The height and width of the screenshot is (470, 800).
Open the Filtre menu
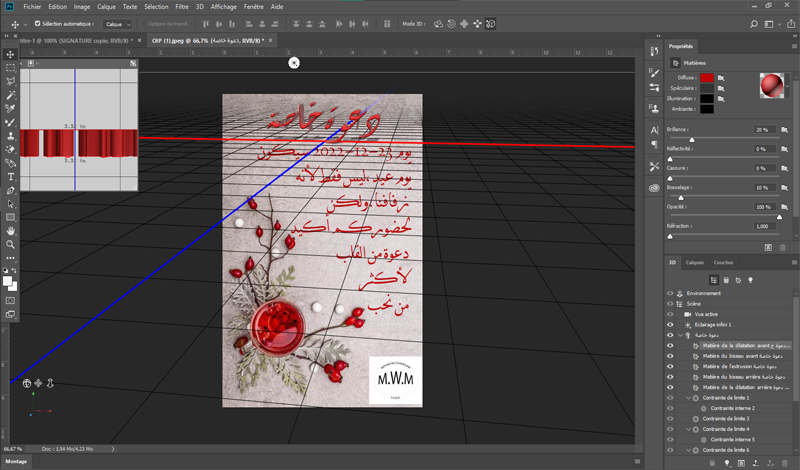pos(182,7)
